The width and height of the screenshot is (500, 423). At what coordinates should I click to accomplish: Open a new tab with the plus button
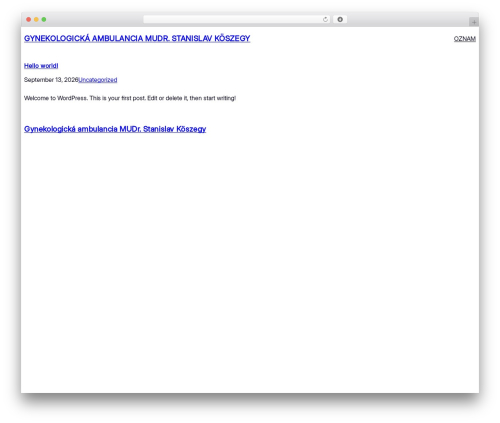point(474,22)
